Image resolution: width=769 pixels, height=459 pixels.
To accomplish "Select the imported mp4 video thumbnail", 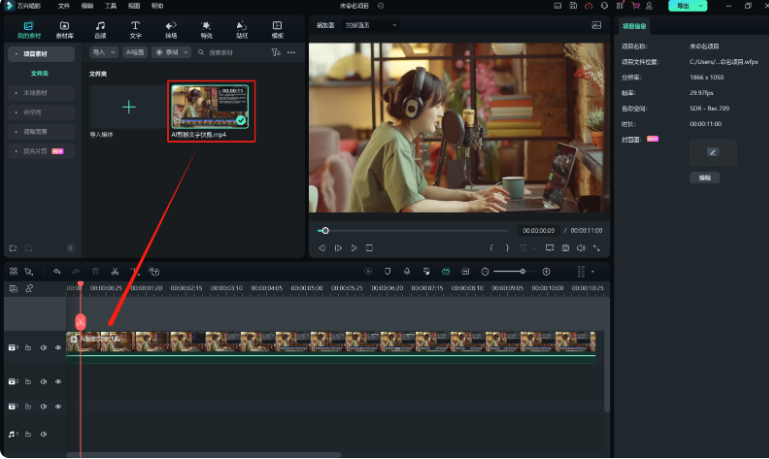I will pos(211,107).
